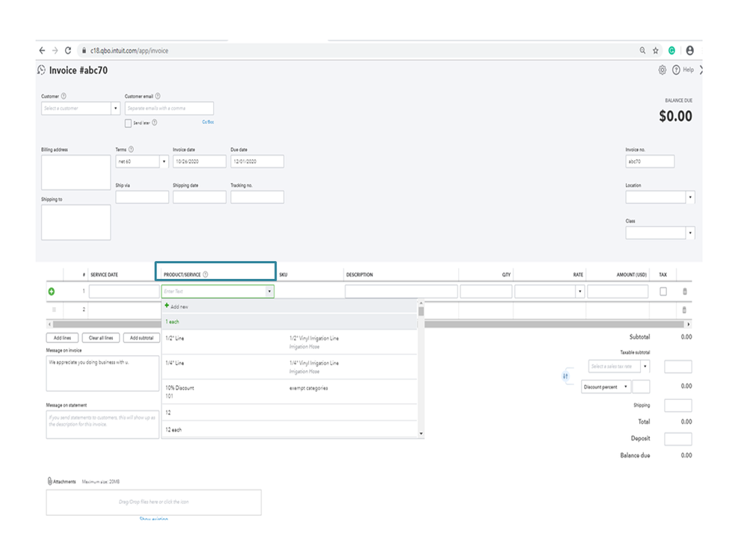Click the discount/tax swap arrows icon
This screenshot has height=560, width=747.
[x=565, y=376]
